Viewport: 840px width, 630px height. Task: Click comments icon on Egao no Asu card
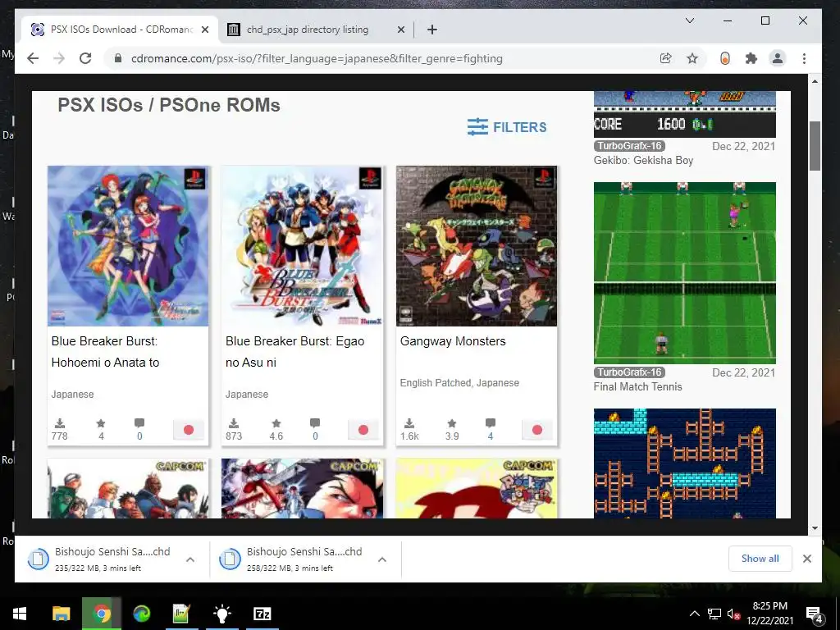(x=315, y=423)
